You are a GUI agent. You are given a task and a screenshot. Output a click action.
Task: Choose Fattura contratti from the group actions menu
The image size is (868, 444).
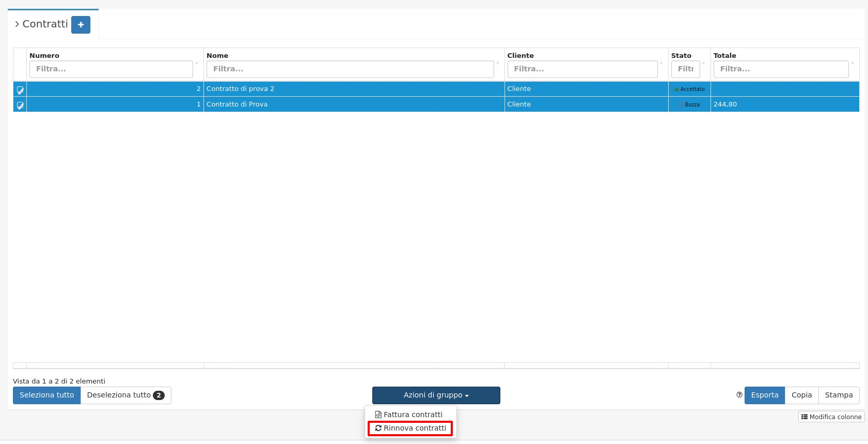pyautogui.click(x=410, y=415)
